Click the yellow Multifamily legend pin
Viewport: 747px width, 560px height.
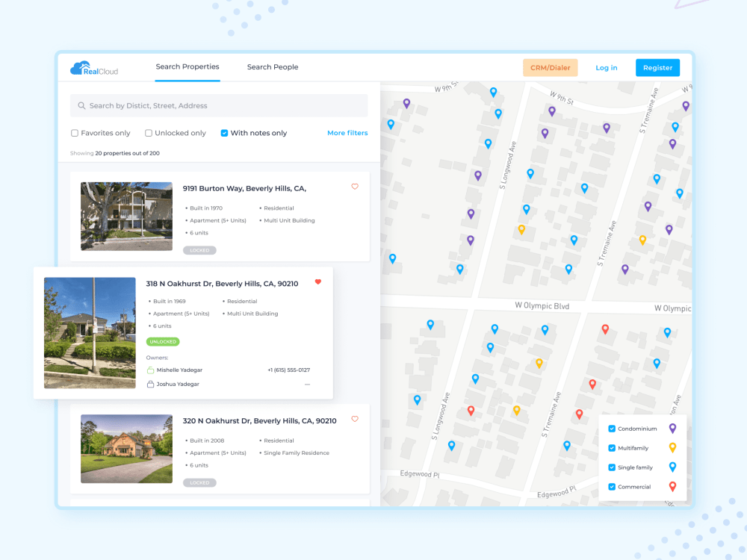(x=673, y=447)
